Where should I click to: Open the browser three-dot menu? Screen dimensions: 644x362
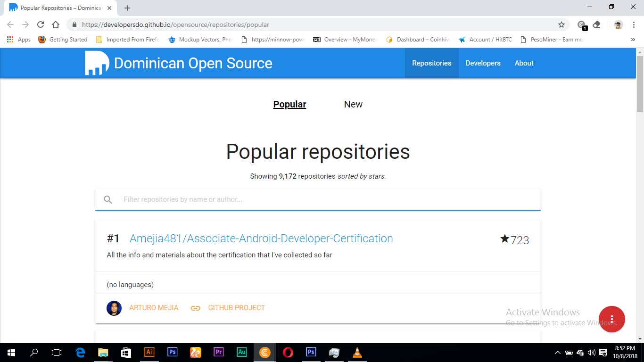(633, 25)
